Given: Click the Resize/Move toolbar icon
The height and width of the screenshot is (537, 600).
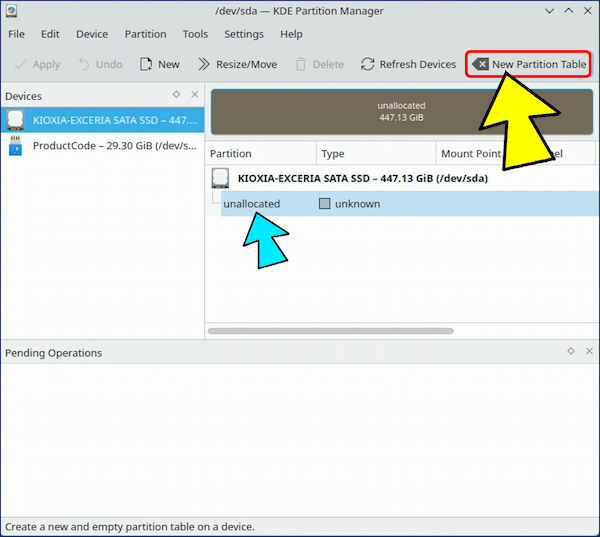Looking at the screenshot, I should pyautogui.click(x=204, y=64).
